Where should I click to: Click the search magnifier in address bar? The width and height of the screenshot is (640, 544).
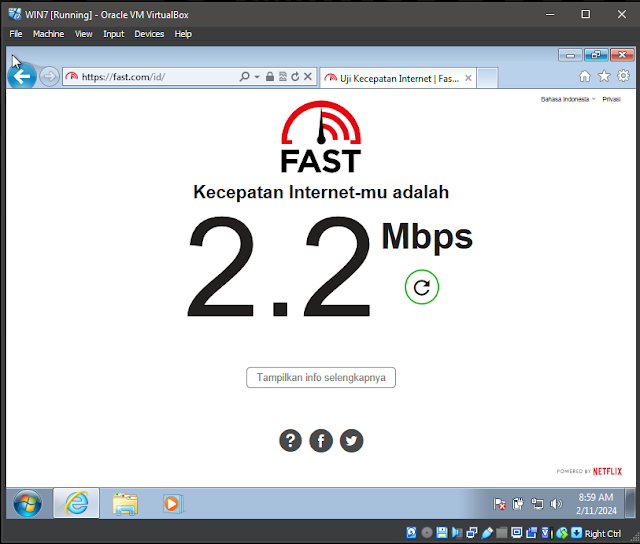click(x=244, y=76)
